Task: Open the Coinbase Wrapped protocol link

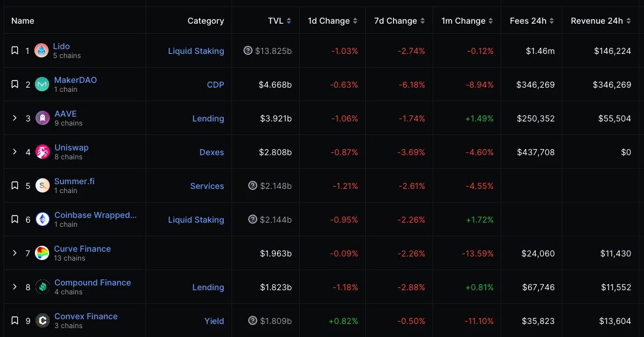Action: coord(95,215)
